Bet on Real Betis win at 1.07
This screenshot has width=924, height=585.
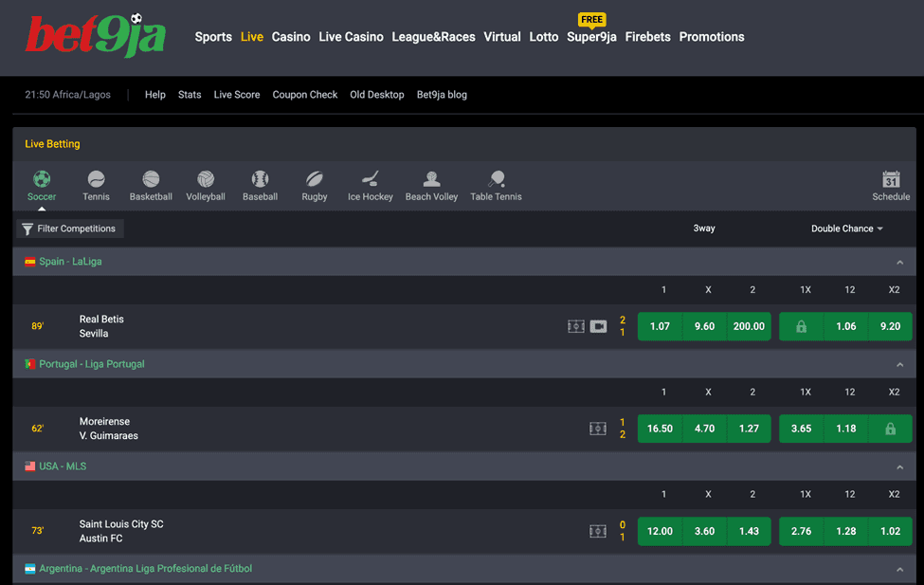tap(660, 326)
